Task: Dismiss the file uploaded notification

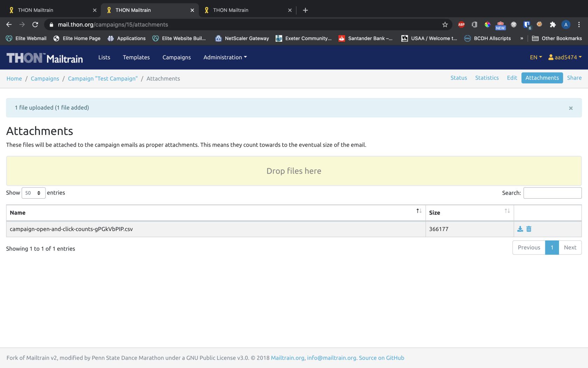Action: [x=571, y=108]
